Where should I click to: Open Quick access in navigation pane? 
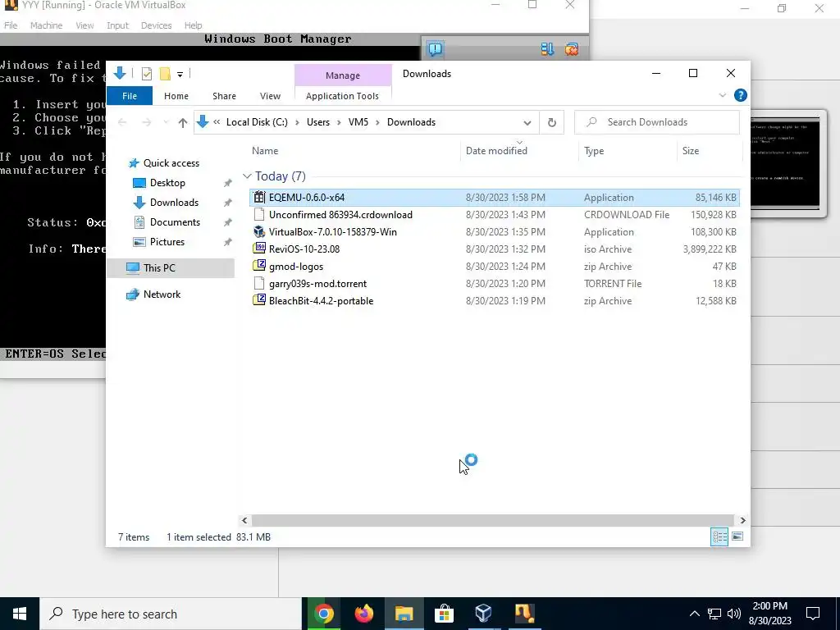click(171, 163)
